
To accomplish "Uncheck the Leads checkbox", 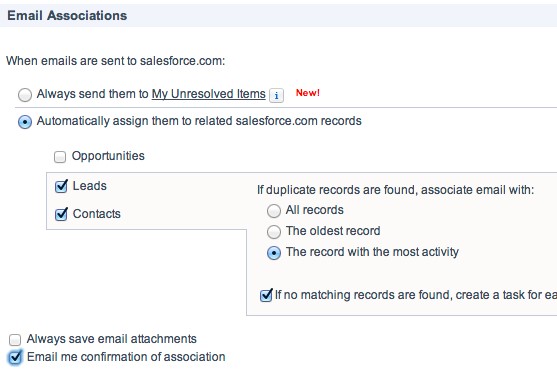I will (x=61, y=186).
